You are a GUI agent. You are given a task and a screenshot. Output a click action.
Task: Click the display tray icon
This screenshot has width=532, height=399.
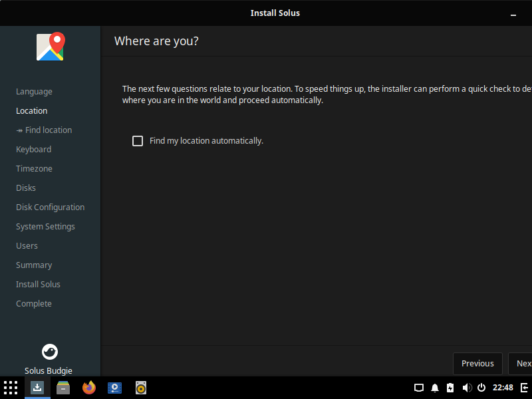click(419, 388)
